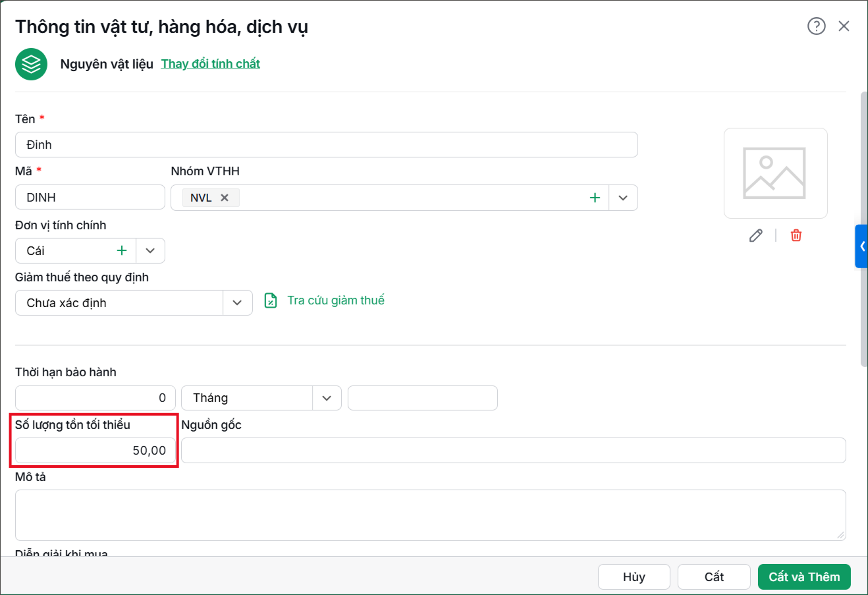Open the help question mark icon
Viewport: 868px width, 595px height.
point(816,26)
